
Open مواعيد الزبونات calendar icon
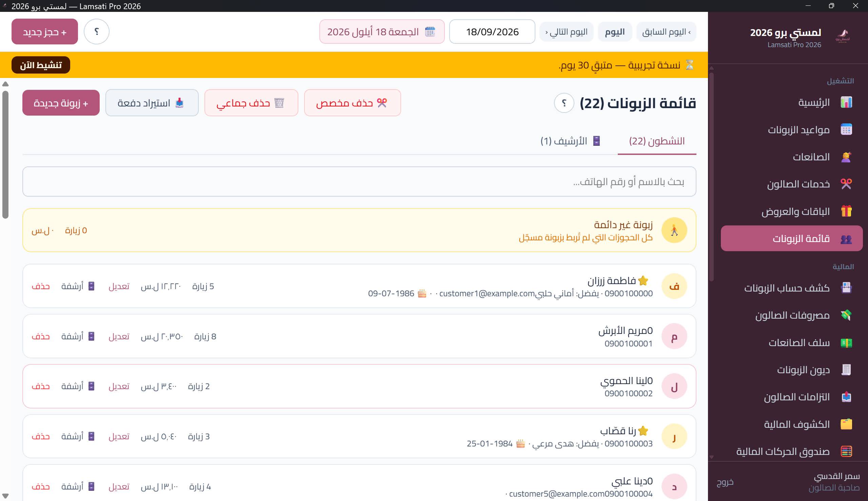846,130
